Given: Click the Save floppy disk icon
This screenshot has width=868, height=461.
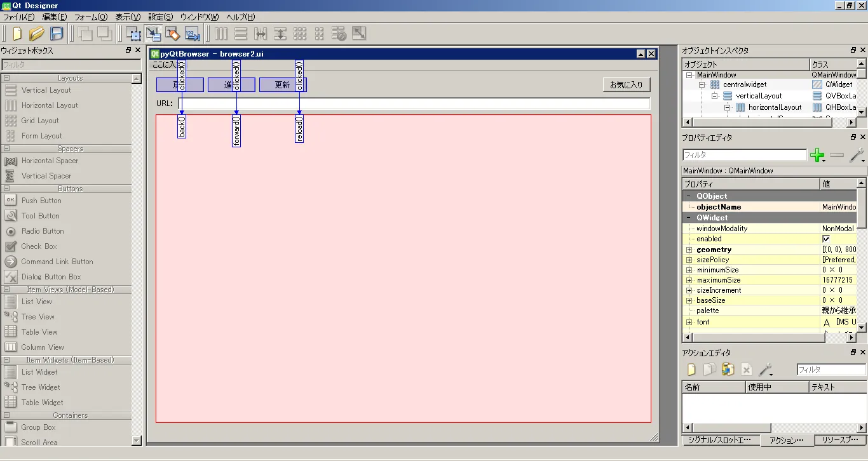Looking at the screenshot, I should pyautogui.click(x=57, y=34).
